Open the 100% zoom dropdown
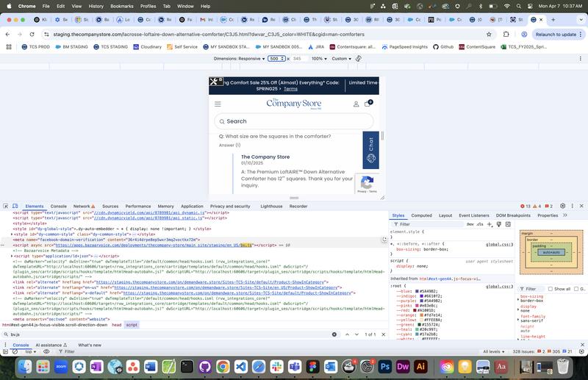The height and width of the screenshot is (380, 588). 319,59
